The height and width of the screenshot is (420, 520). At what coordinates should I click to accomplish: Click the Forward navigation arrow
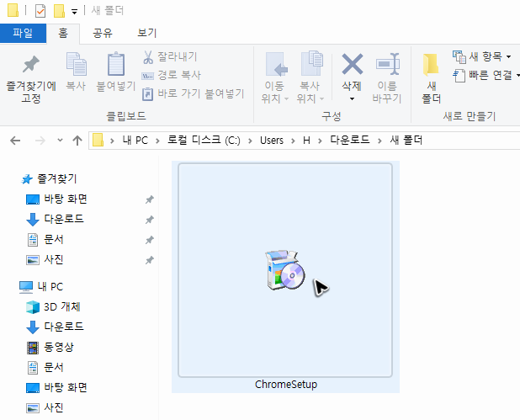pyautogui.click(x=40, y=141)
